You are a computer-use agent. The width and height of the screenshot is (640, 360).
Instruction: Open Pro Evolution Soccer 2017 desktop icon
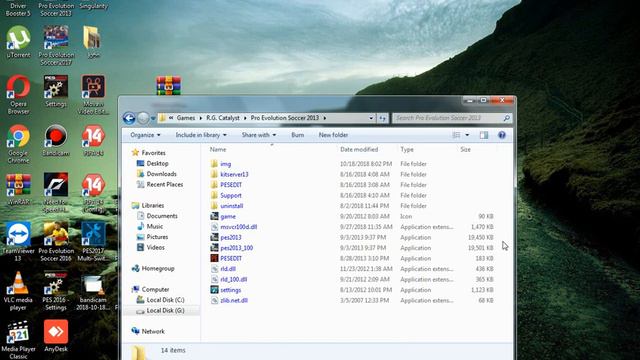56,45
